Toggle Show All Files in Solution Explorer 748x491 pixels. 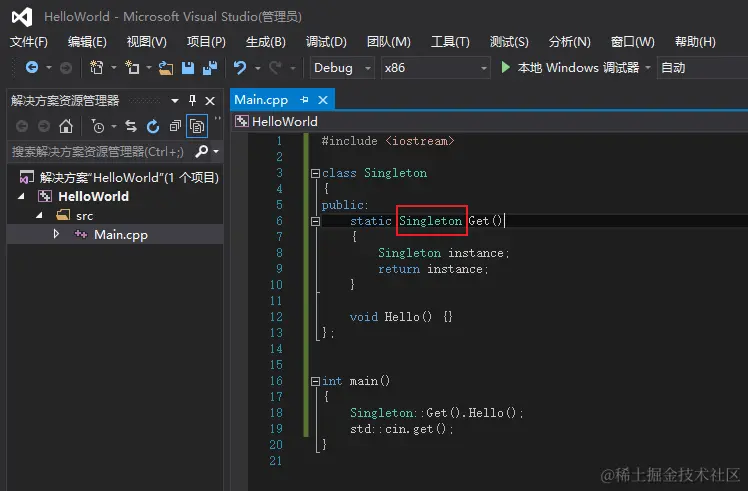[197, 126]
